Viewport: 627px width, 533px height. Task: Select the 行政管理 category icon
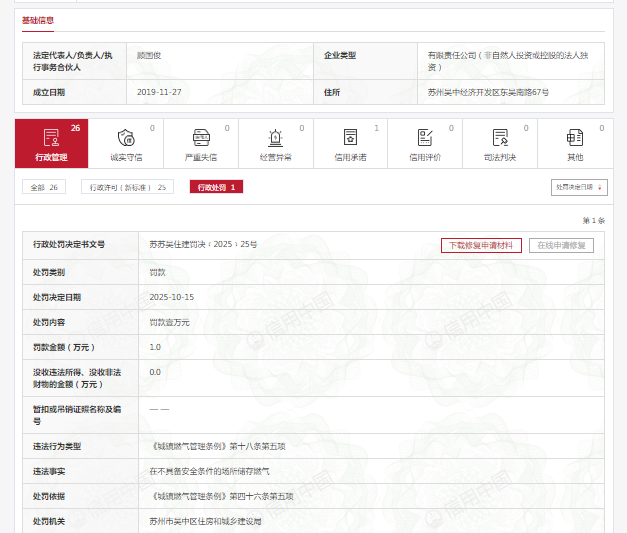coord(51,139)
